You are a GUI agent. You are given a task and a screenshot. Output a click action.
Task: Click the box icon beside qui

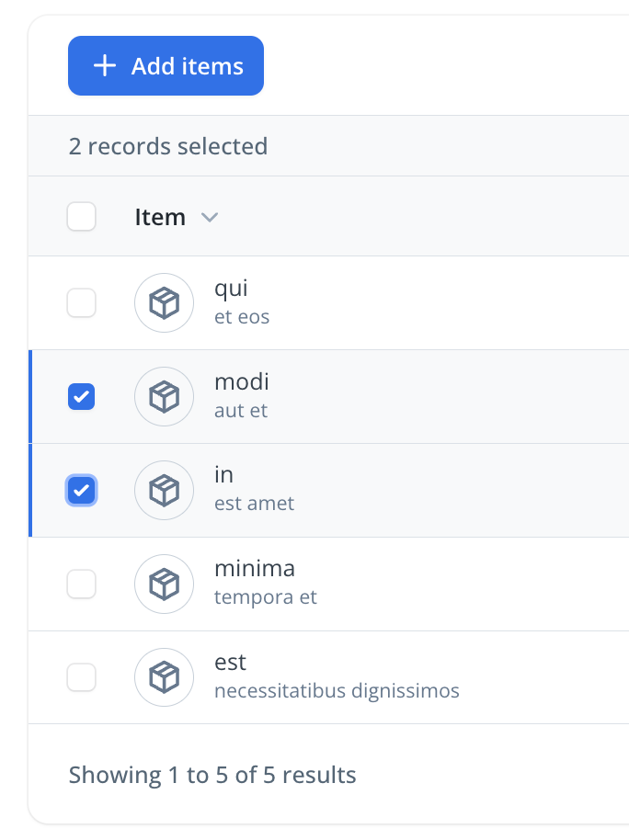pos(164,302)
